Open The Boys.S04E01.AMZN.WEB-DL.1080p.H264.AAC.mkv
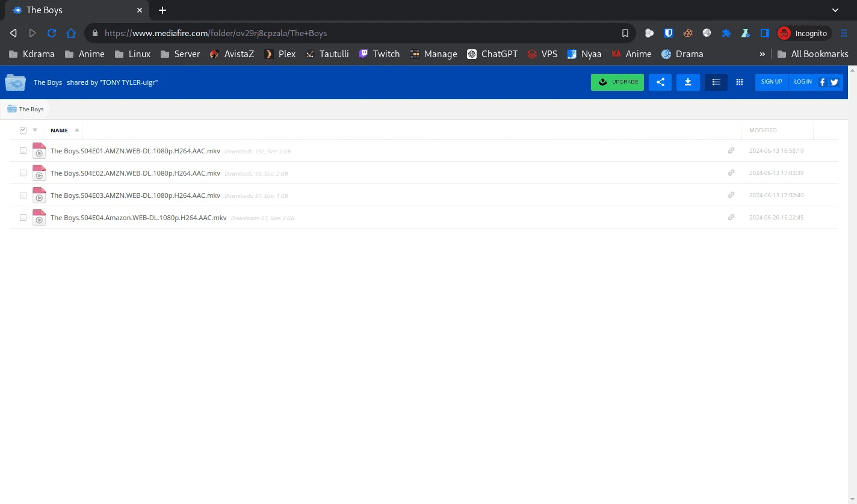This screenshot has width=857, height=504. click(135, 151)
